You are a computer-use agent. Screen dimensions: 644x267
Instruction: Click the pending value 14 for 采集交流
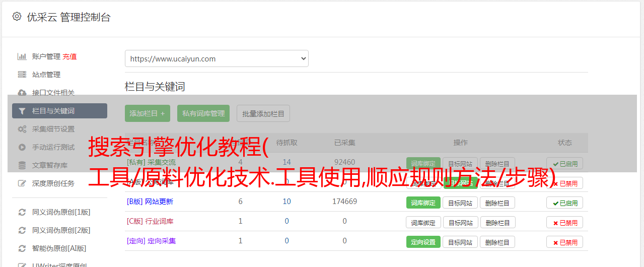287,162
